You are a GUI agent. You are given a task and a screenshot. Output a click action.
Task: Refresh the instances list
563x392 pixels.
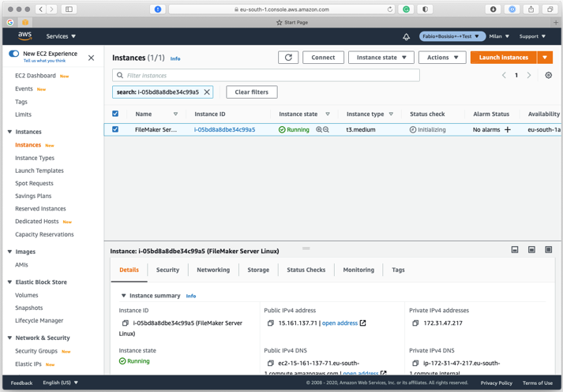click(288, 58)
